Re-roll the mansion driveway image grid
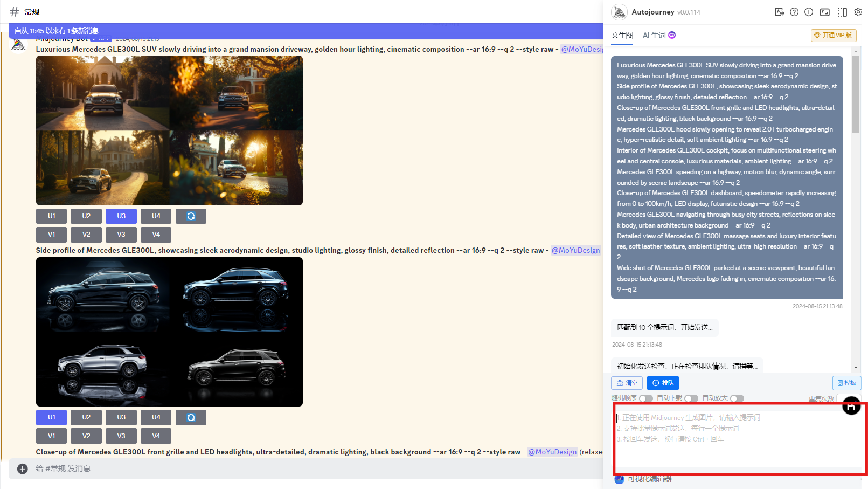Screen dimensions: 868x489 (x=191, y=216)
